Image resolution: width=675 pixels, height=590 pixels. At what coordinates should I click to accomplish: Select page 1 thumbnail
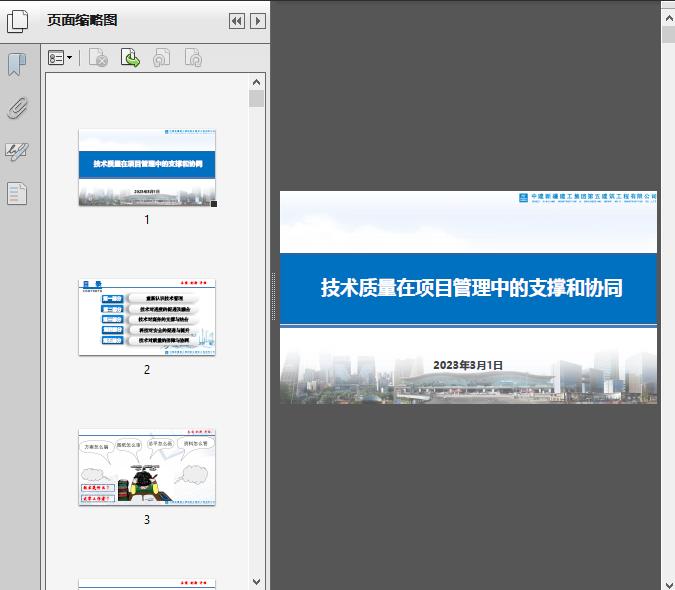pos(147,167)
